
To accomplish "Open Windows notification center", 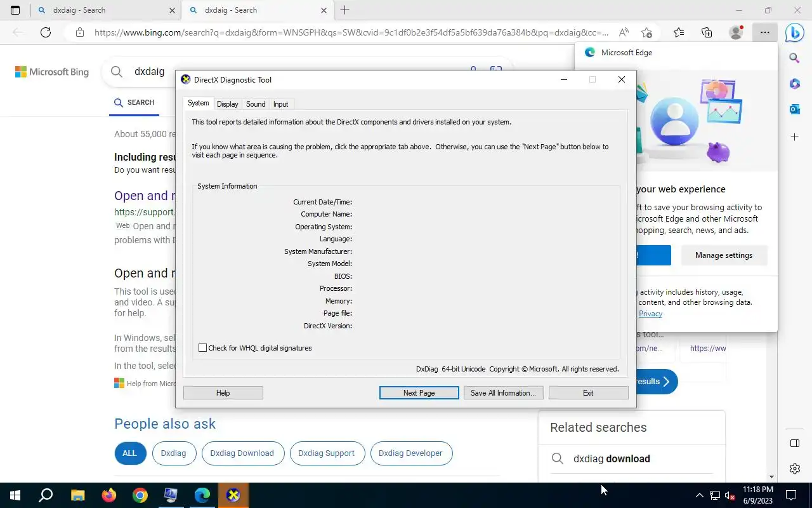I will pyautogui.click(x=791, y=495).
